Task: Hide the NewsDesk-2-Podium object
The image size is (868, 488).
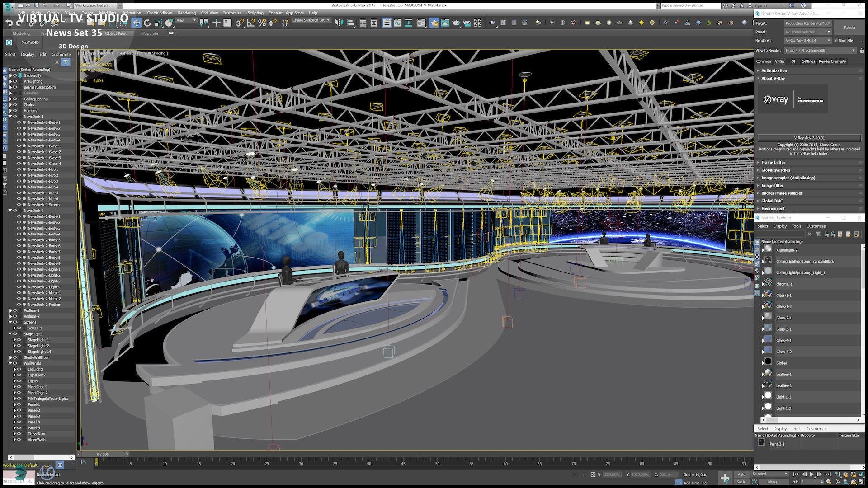Action: [19, 305]
